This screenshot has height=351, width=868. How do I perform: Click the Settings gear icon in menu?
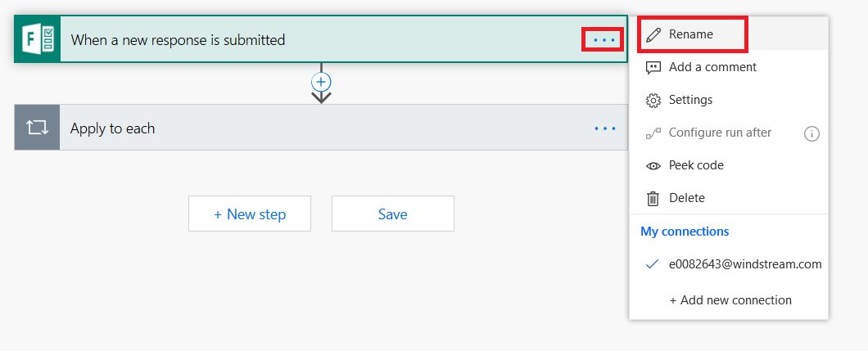[x=653, y=100]
